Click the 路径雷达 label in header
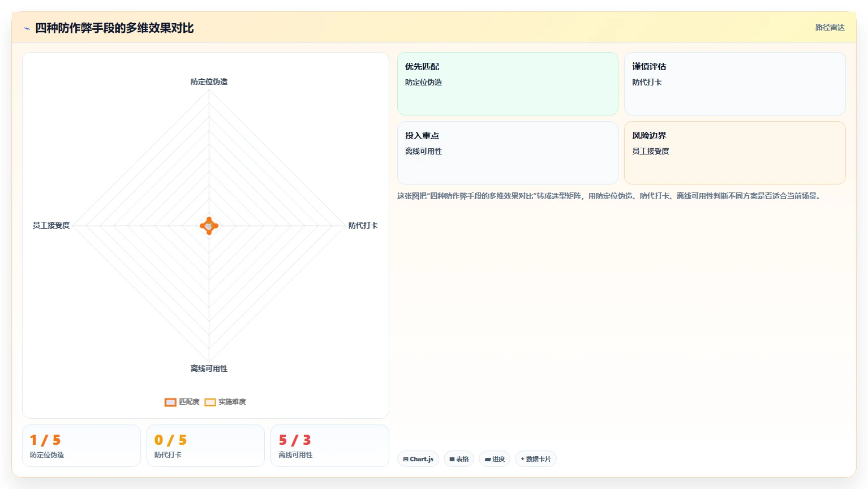Image resolution: width=868 pixels, height=489 pixels. [x=830, y=27]
